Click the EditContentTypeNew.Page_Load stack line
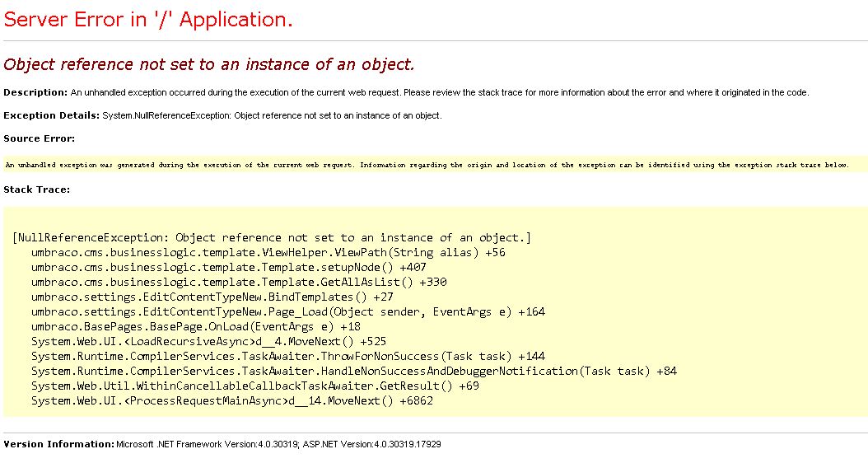This screenshot has height=463, width=868. [288, 311]
